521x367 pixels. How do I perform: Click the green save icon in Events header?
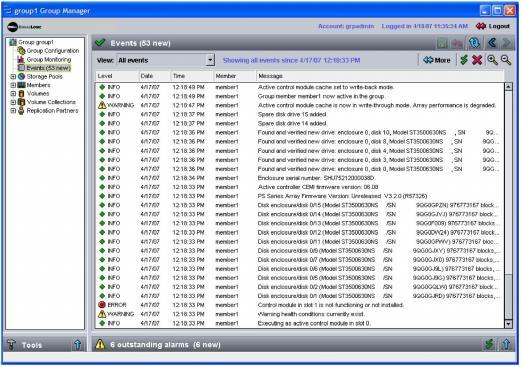pyautogui.click(x=442, y=43)
